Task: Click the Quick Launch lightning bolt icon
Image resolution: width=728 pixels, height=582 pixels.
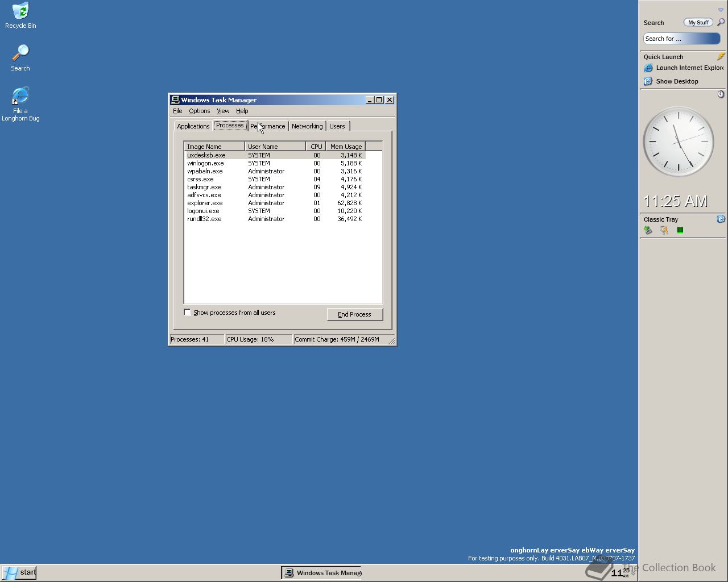Action: 721,56
